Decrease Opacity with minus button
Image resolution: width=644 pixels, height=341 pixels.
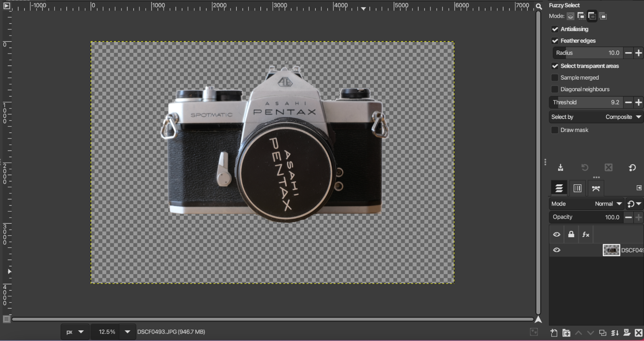pyautogui.click(x=628, y=217)
